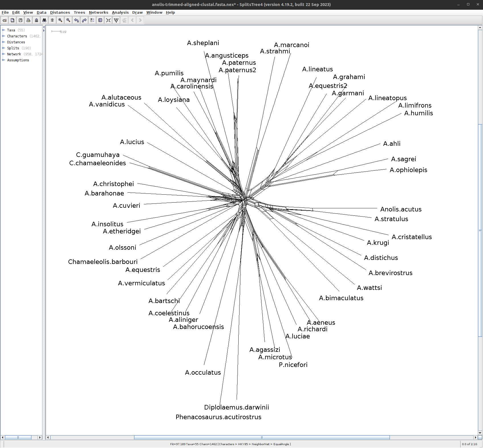Click the Reset layout centered-lines icon
483x448 pixels.
click(52, 20)
